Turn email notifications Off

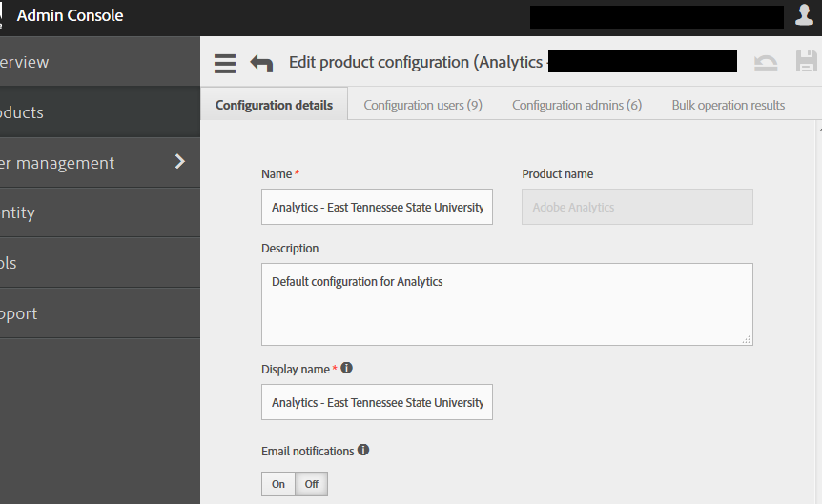click(x=311, y=484)
